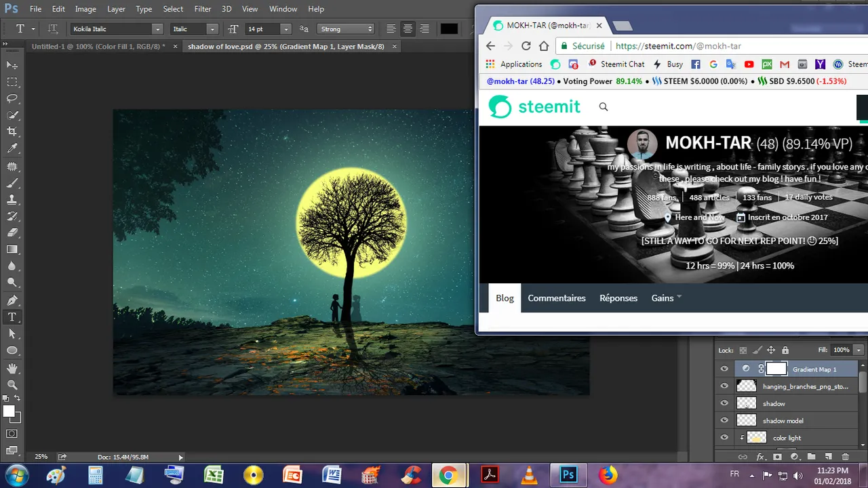Select the Eraser tool
This screenshot has height=488, width=868.
[x=12, y=233]
